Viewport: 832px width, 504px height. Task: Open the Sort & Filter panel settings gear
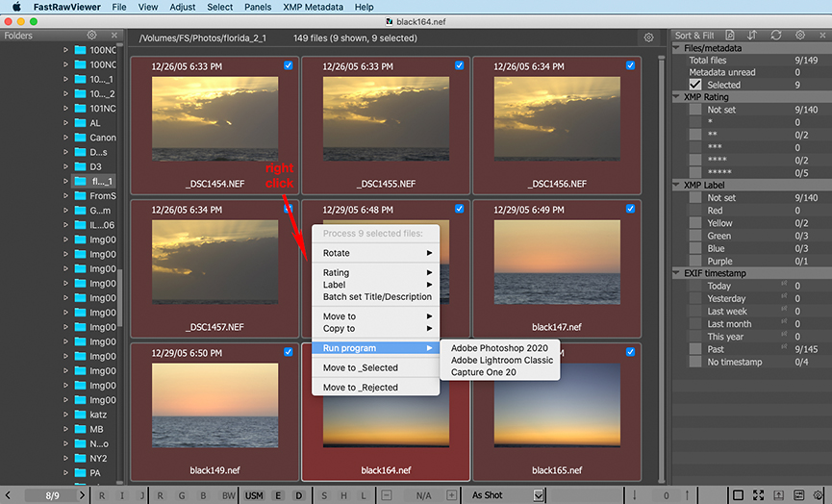(800, 36)
